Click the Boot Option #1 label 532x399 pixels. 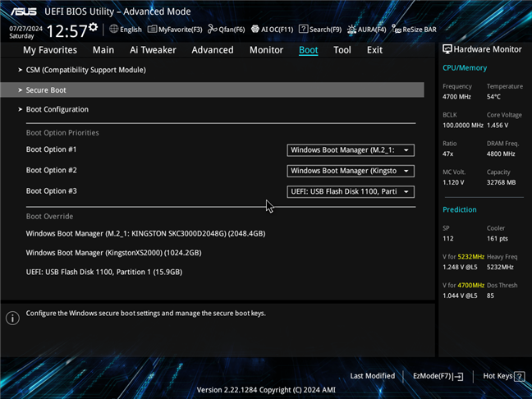[51, 149]
